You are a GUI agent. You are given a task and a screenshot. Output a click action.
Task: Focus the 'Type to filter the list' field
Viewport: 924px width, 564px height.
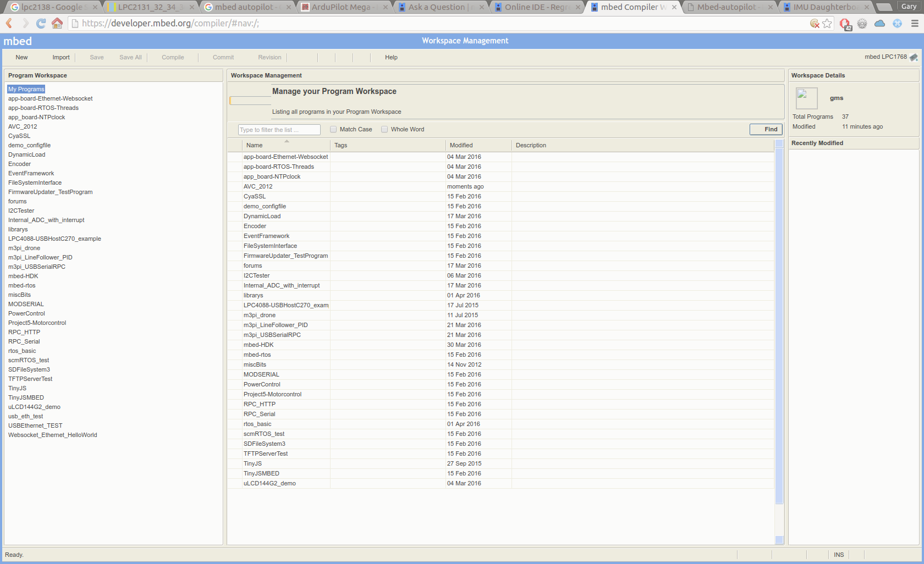click(279, 130)
